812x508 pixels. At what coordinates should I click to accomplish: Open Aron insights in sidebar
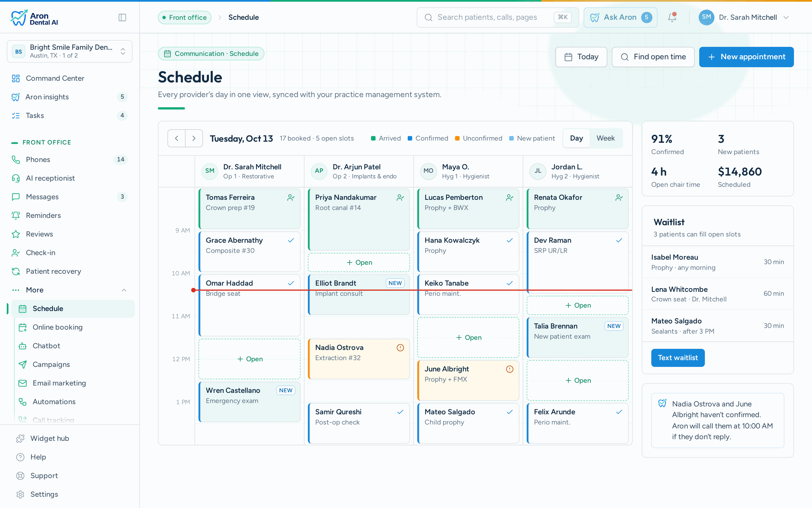pyautogui.click(x=70, y=97)
